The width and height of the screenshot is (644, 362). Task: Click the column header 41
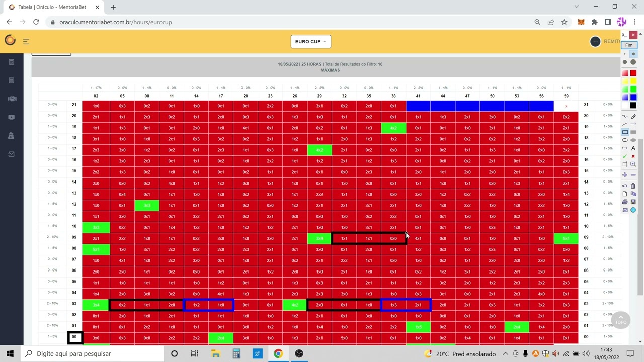tap(418, 96)
